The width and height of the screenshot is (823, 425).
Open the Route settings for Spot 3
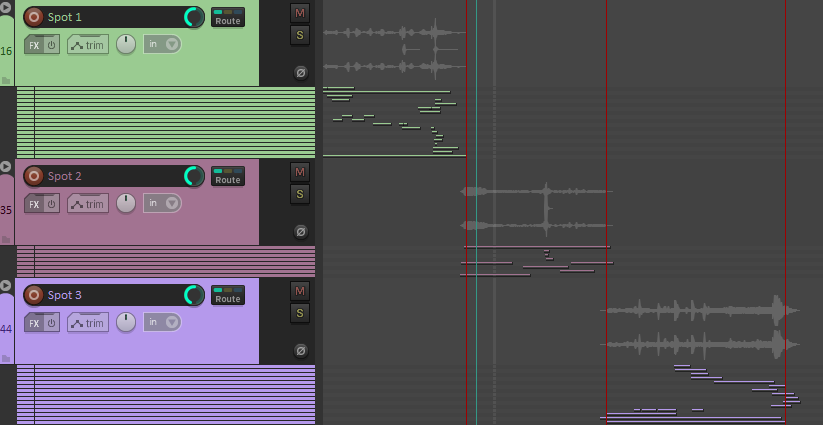[228, 295]
